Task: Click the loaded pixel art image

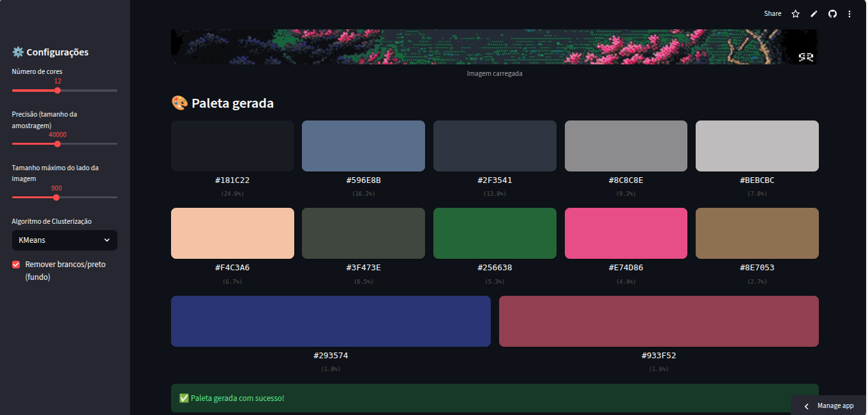Action: 493,47
